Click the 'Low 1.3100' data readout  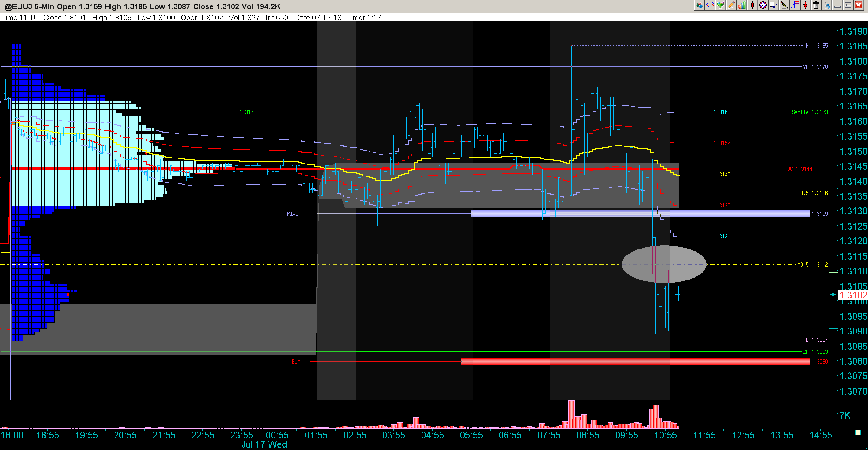[x=156, y=18]
